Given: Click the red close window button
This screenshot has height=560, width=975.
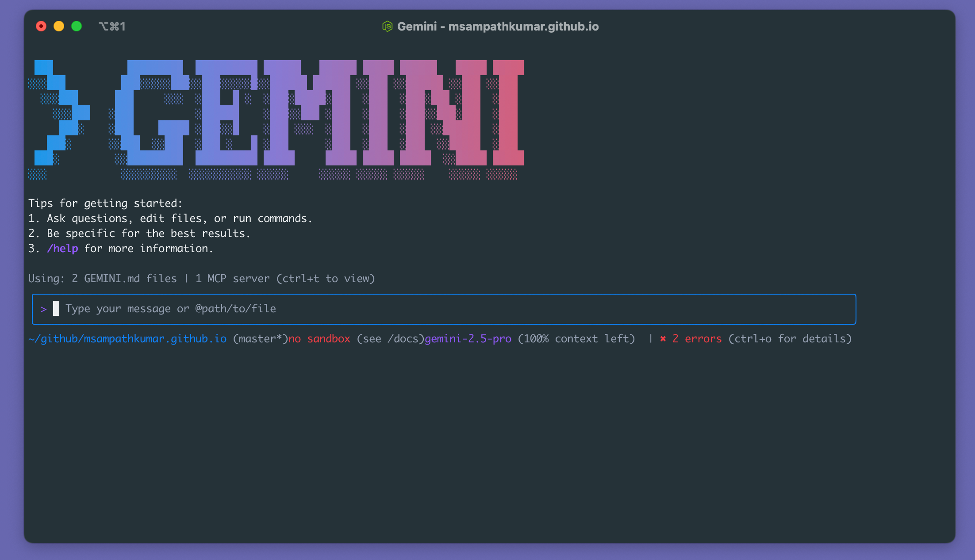Looking at the screenshot, I should tap(41, 27).
